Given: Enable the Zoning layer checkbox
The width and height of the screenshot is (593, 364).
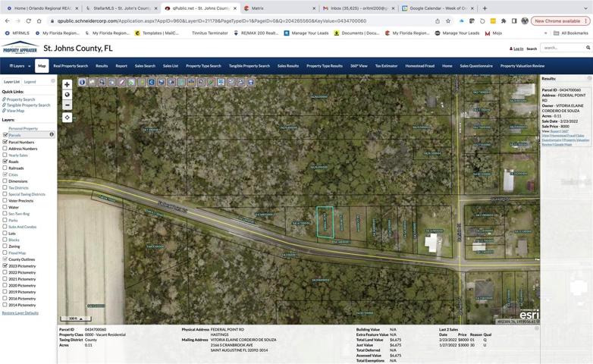Looking at the screenshot, I should coord(5,246).
